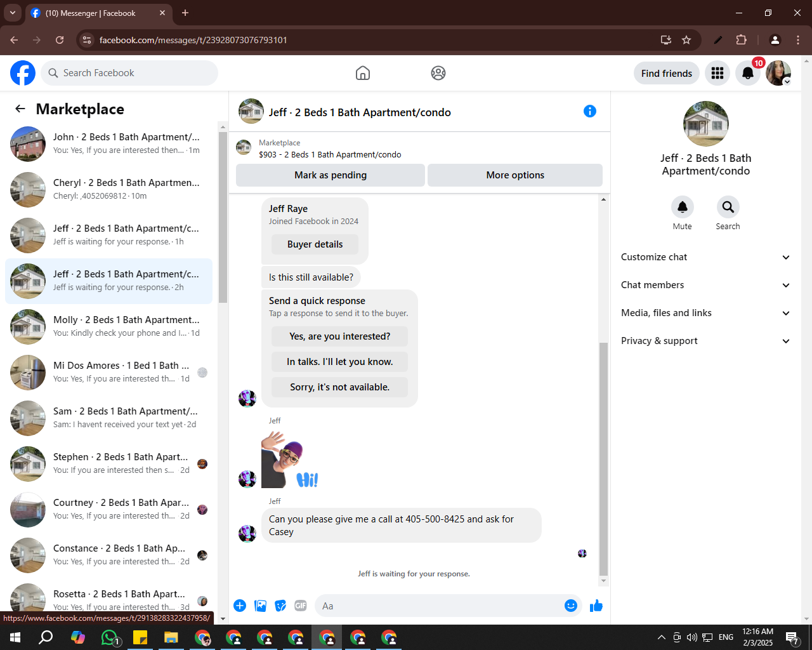Open Jeff conversation from 1h ago
812x650 pixels.
[108, 235]
